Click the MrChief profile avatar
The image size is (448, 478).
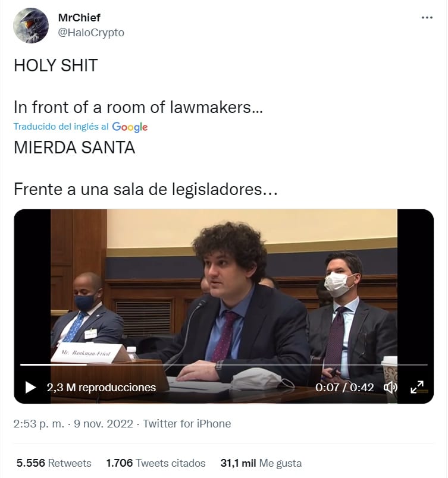31,26
